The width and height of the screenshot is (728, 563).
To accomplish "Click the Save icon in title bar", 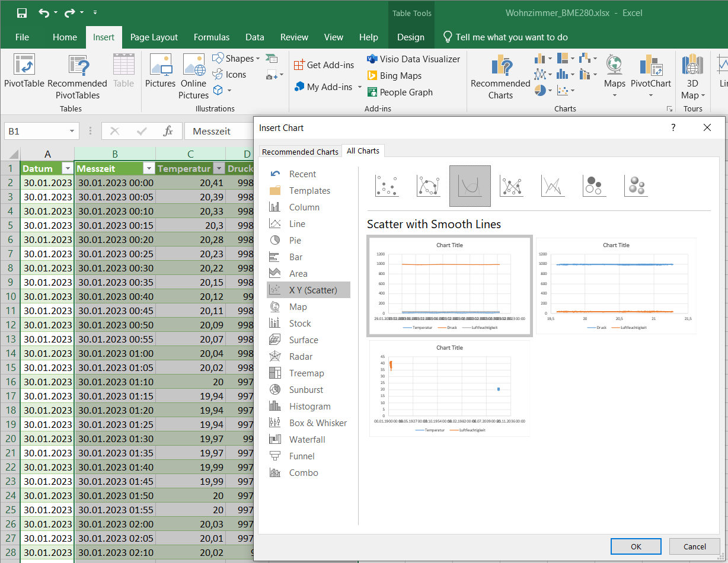I will point(22,12).
